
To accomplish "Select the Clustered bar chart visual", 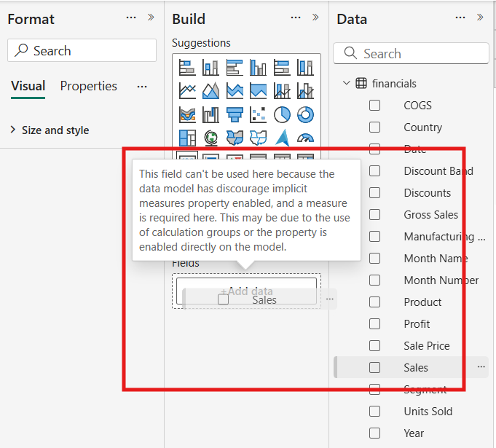I will coord(235,68).
